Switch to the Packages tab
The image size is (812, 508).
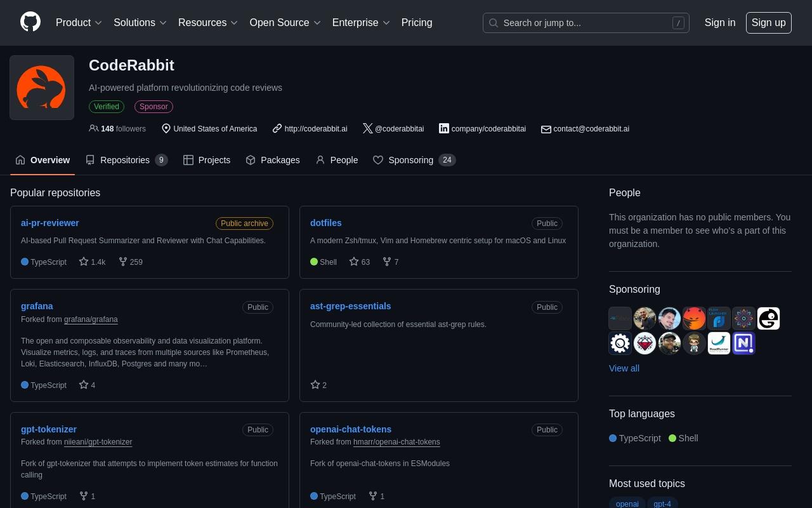273,160
